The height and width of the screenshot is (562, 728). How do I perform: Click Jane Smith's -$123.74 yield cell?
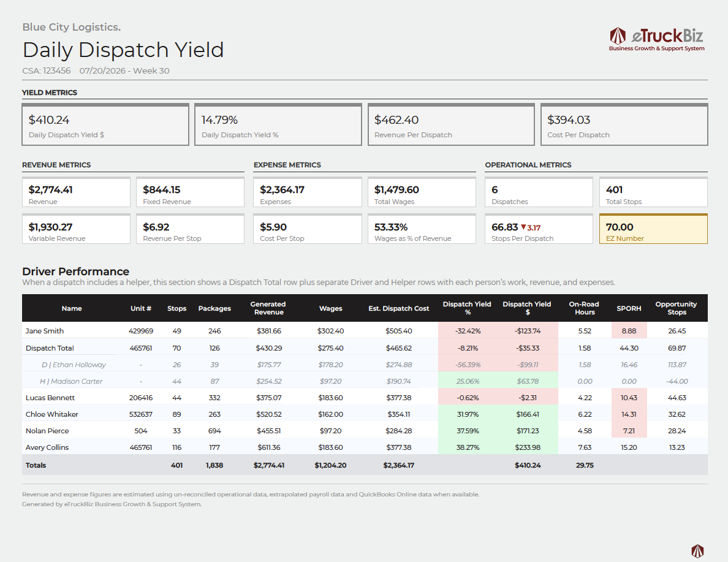pos(528,331)
